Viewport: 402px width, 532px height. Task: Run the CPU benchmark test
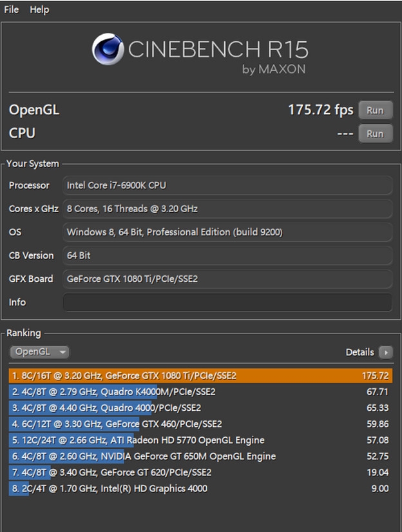point(375,133)
